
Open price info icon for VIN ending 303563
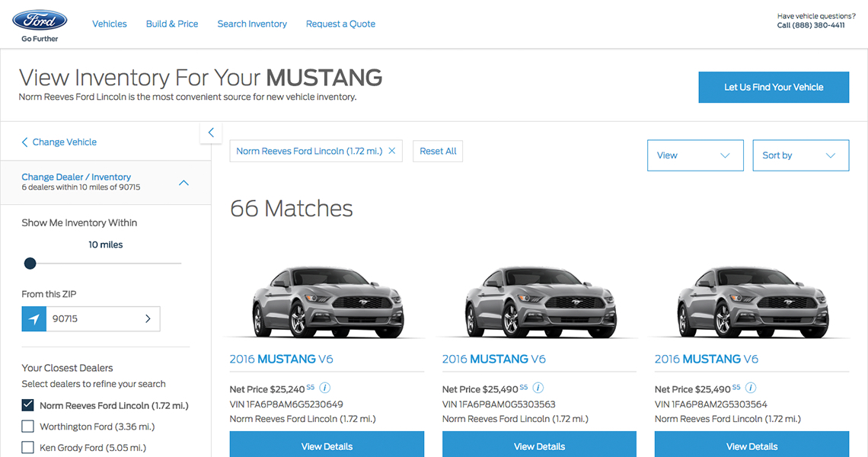tap(538, 388)
